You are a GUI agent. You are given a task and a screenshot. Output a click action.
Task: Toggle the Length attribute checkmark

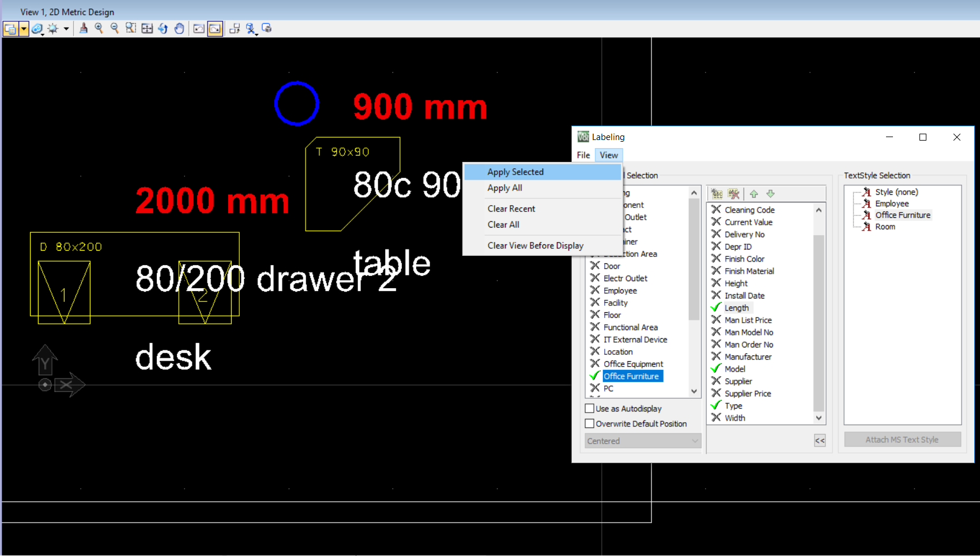(716, 308)
